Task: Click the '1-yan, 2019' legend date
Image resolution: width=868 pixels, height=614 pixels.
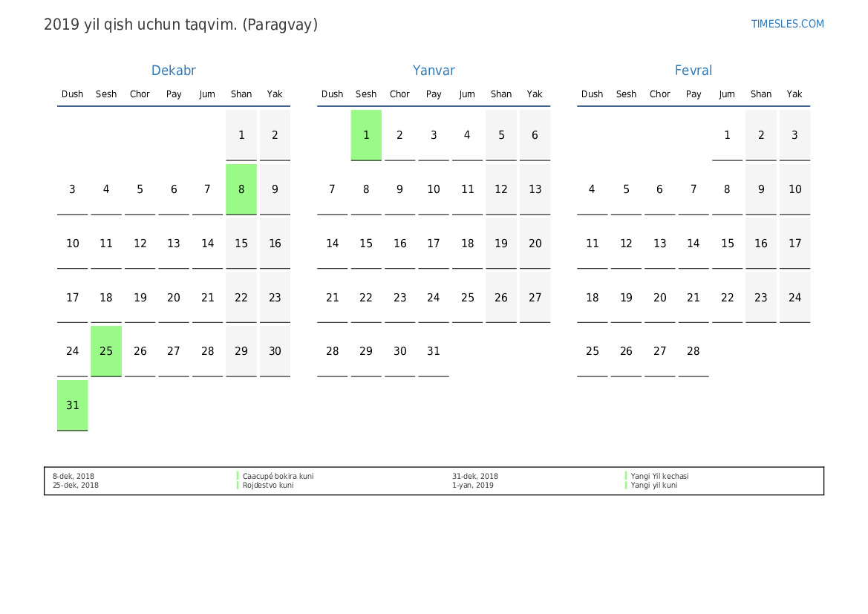Action: pos(473,485)
